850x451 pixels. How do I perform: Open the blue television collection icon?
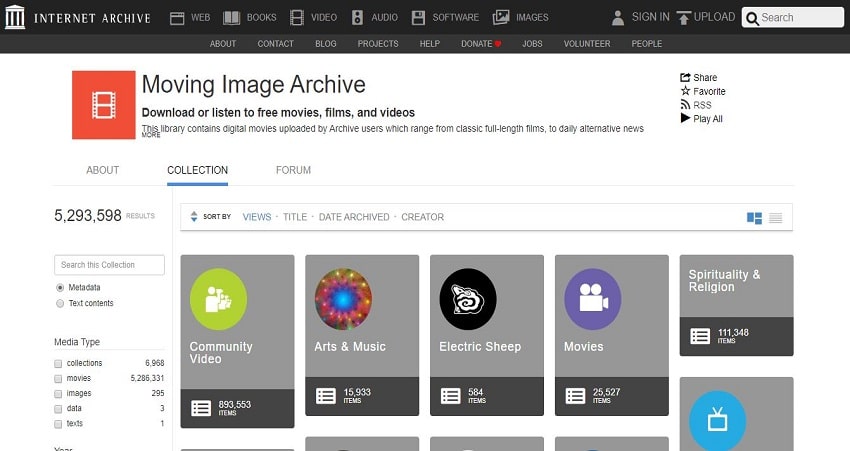[x=717, y=421]
